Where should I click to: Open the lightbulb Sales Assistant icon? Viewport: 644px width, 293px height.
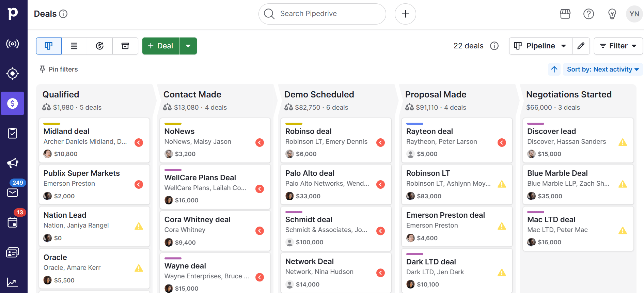pyautogui.click(x=612, y=14)
